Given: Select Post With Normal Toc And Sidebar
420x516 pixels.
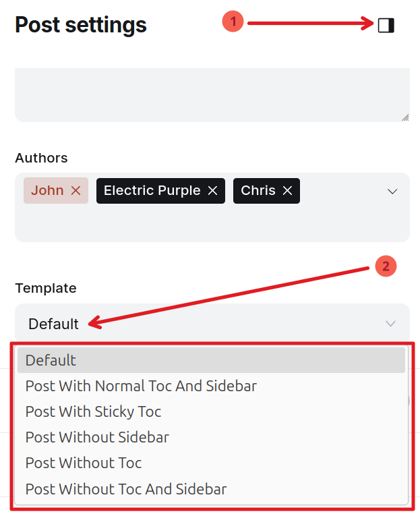Looking at the screenshot, I should pyautogui.click(x=141, y=386).
